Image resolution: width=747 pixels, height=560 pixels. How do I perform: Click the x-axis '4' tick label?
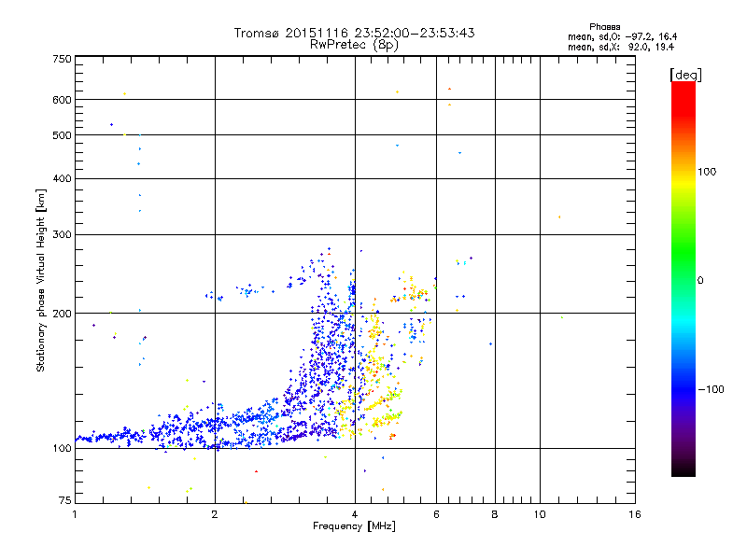coord(355,514)
